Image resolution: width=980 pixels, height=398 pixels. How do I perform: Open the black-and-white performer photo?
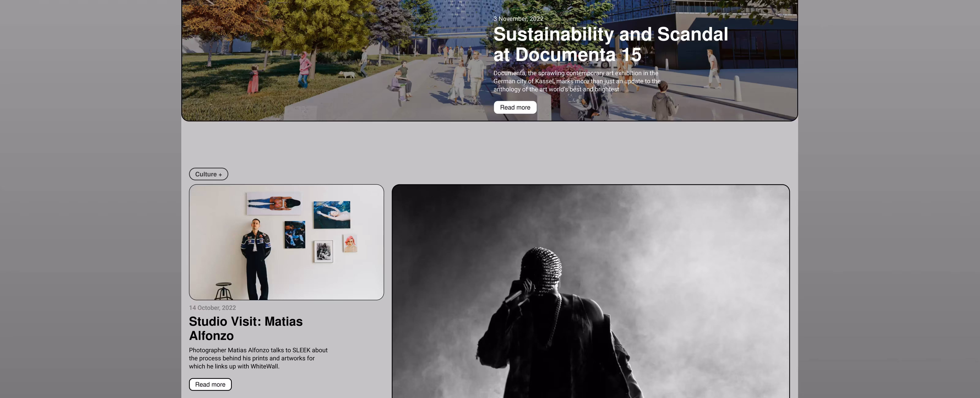(x=591, y=291)
